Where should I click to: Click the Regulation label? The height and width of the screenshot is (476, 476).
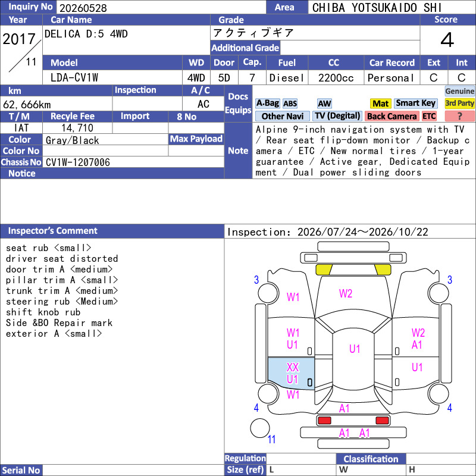pos(245,458)
